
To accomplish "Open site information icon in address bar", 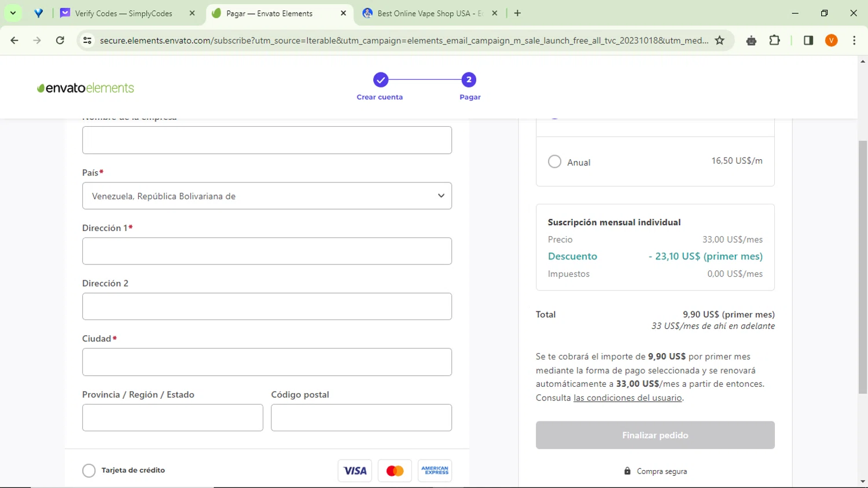I will 87,41.
